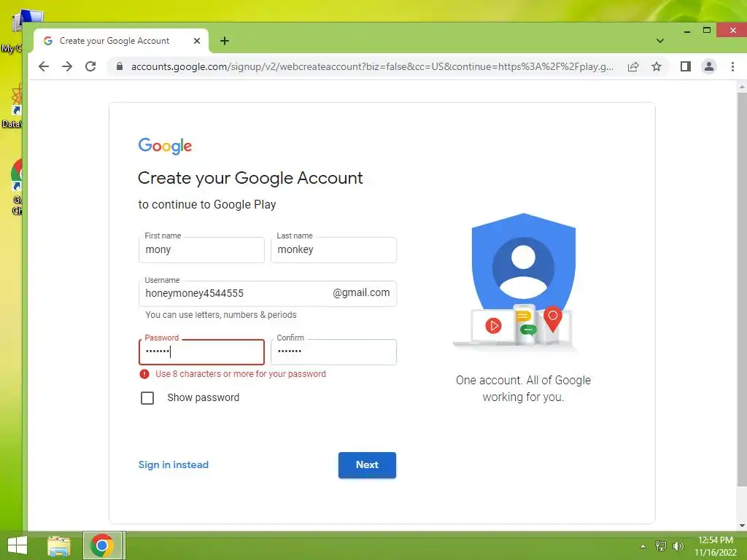Enable the Show password checkbox
Viewport: 747px width, 560px height.
147,397
